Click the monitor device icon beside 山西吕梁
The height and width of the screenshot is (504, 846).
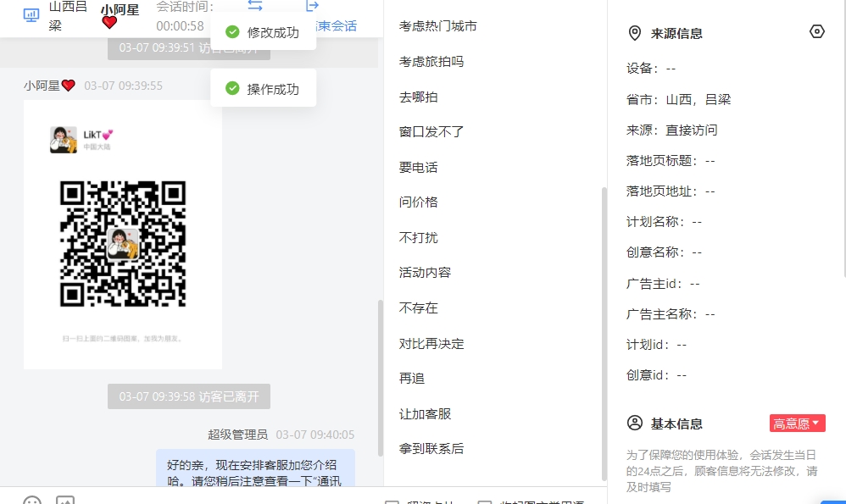click(x=31, y=15)
